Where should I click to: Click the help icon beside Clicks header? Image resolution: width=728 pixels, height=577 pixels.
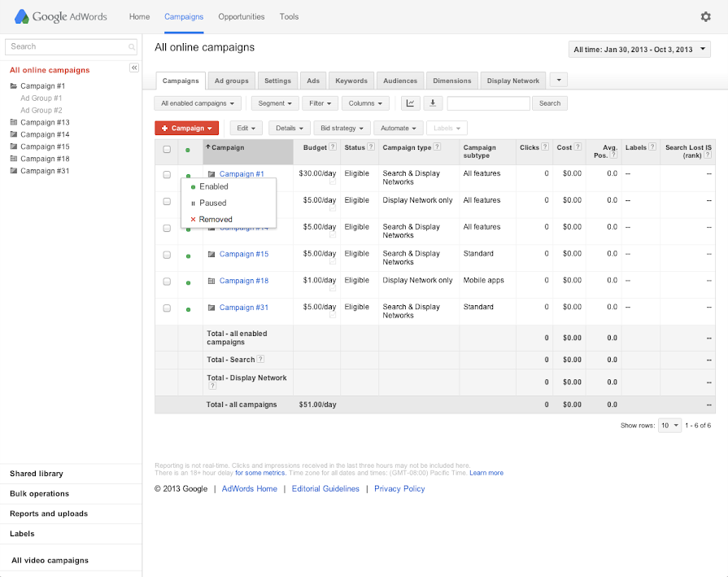[x=545, y=146]
